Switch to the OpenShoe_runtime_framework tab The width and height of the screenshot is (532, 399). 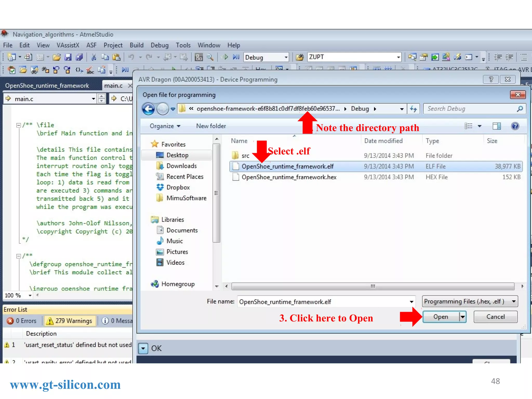click(x=47, y=85)
